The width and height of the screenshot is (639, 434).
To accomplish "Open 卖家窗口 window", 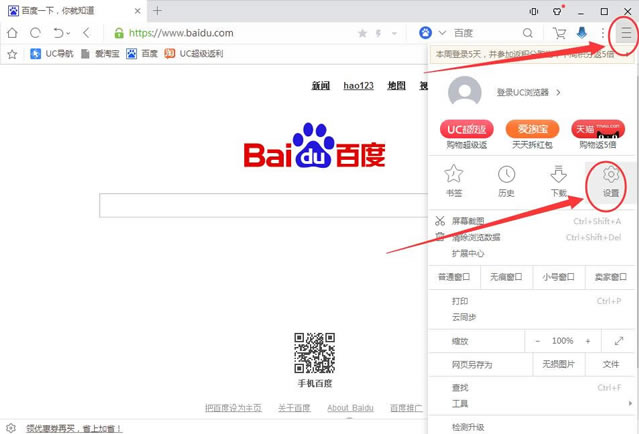I will pyautogui.click(x=610, y=277).
